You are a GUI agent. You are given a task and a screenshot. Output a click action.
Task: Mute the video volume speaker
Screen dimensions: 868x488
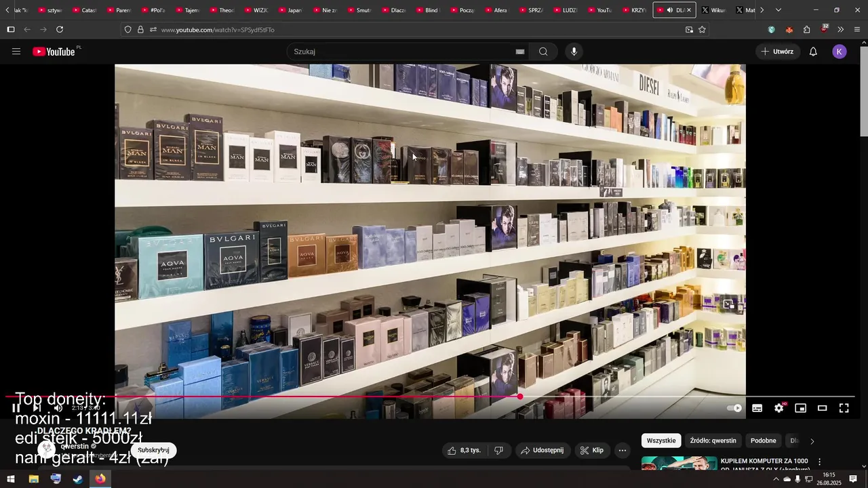58,408
